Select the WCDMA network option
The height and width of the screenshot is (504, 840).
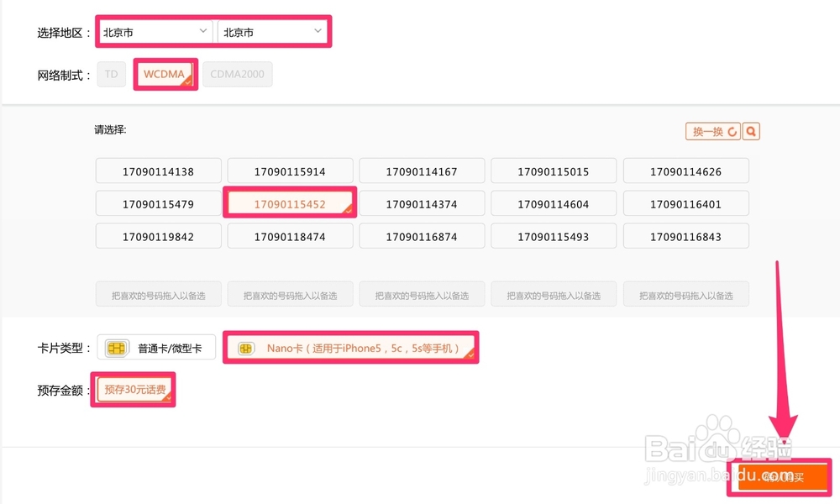[165, 74]
